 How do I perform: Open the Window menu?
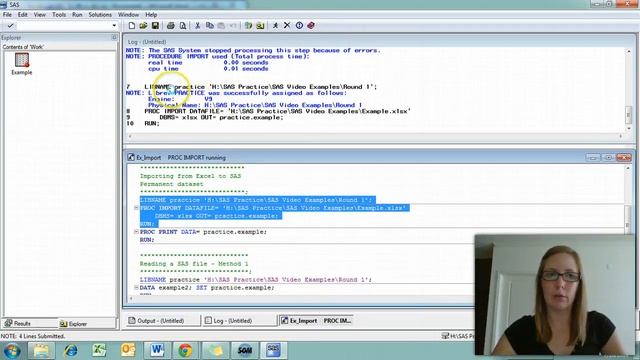pyautogui.click(x=128, y=15)
